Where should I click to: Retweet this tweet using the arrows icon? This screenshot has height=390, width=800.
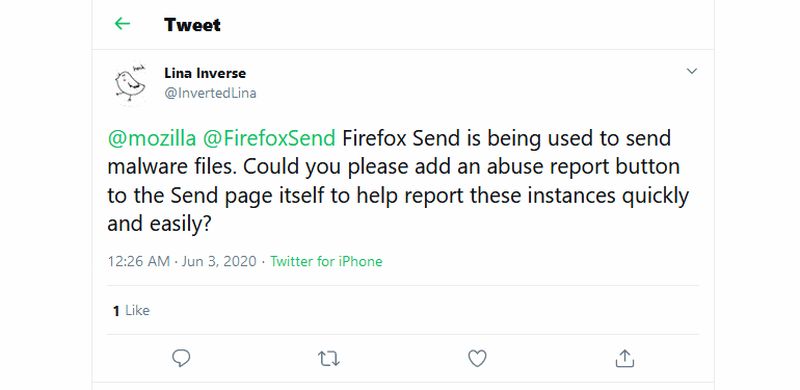329,359
